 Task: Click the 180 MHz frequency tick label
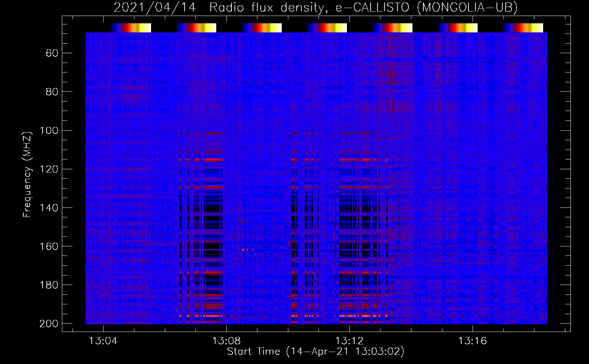tap(49, 285)
